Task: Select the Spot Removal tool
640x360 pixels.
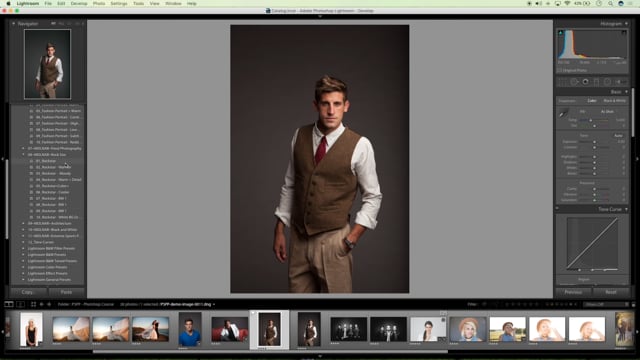Action: click(x=574, y=82)
